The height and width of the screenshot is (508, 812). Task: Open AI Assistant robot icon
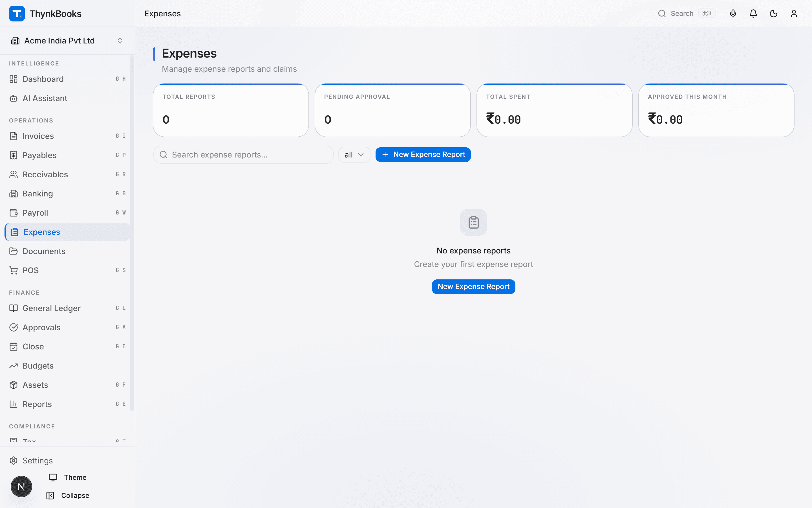(14, 98)
